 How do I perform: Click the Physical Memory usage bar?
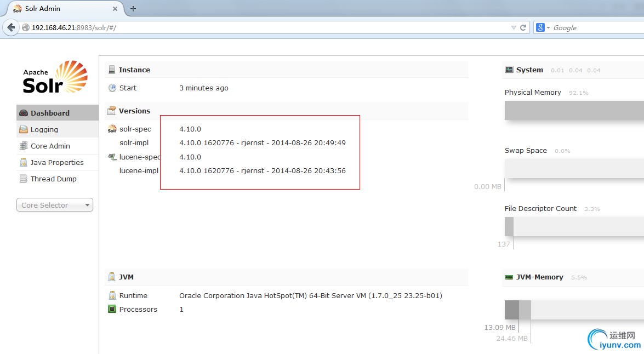point(574,111)
